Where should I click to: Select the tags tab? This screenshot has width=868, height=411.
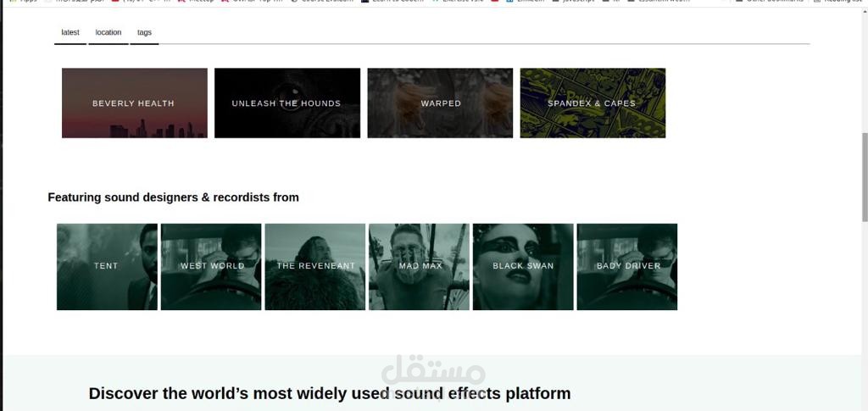click(144, 33)
